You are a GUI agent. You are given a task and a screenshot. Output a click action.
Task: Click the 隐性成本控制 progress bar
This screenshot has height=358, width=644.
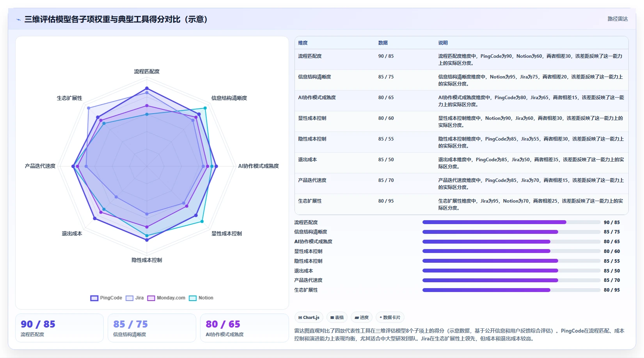511,261
